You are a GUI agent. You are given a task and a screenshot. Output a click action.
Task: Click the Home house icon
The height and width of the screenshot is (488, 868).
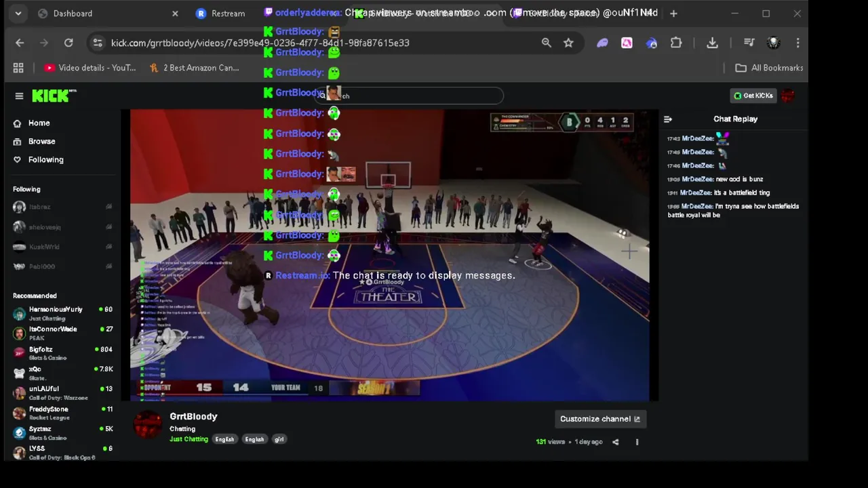pyautogui.click(x=17, y=123)
